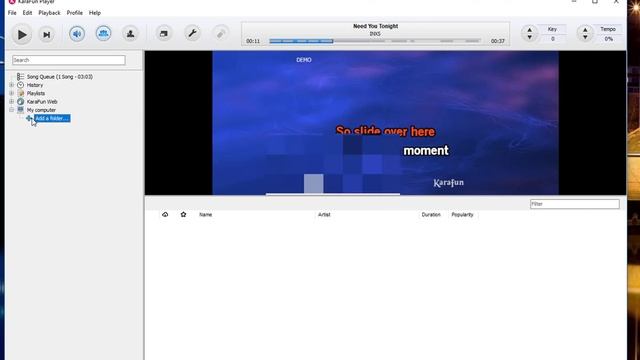Sort the list by Duration column

tap(431, 214)
